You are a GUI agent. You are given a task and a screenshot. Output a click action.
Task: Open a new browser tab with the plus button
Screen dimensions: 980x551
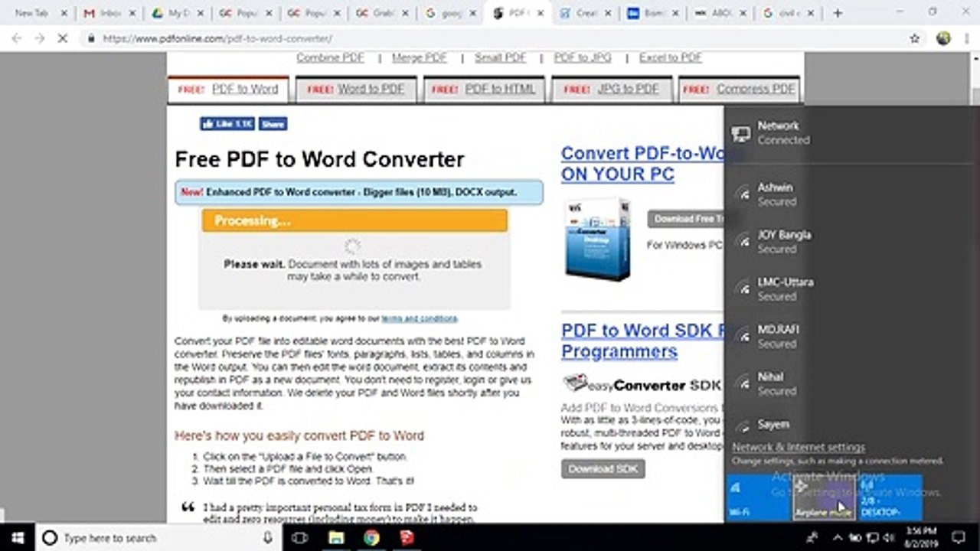coord(838,13)
